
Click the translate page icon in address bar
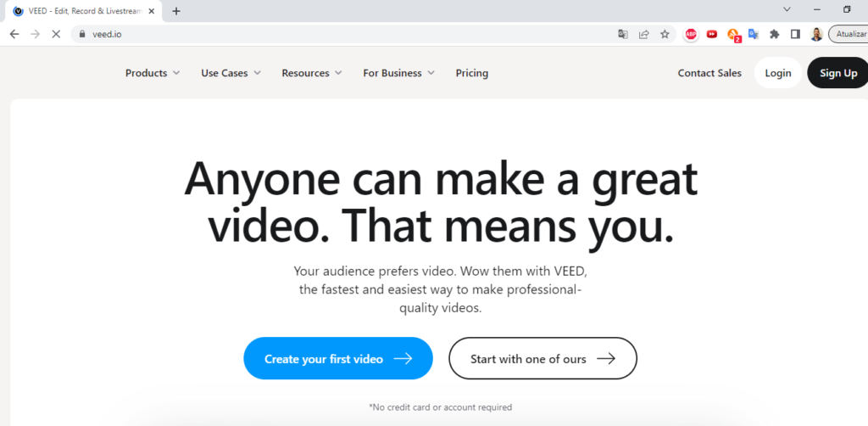coord(623,34)
